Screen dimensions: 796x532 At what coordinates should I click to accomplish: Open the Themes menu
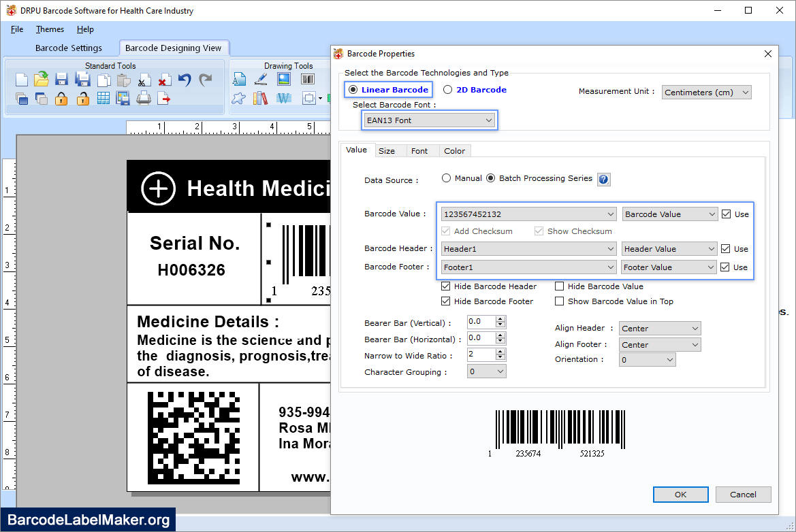pos(50,29)
